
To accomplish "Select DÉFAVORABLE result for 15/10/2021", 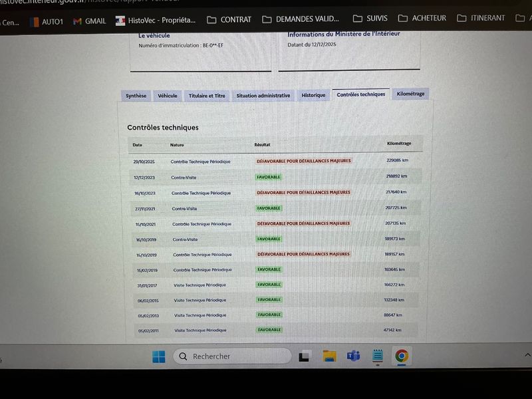I will click(x=303, y=223).
